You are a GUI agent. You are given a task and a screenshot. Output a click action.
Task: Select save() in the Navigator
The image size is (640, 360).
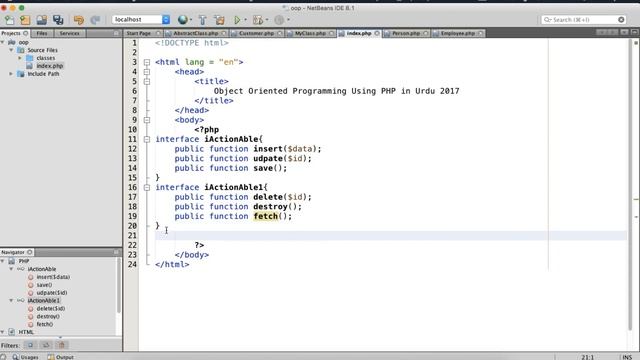[44, 285]
